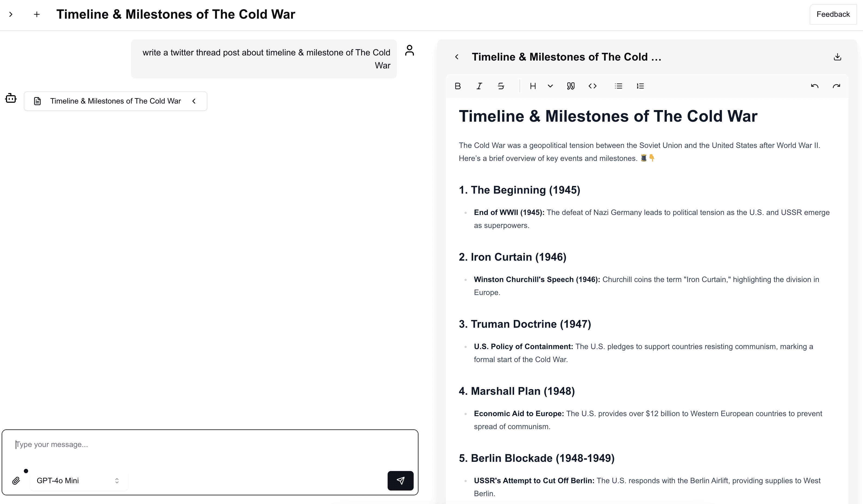Image resolution: width=863 pixels, height=504 pixels.
Task: Expand the left sidebar
Action: coord(11,14)
